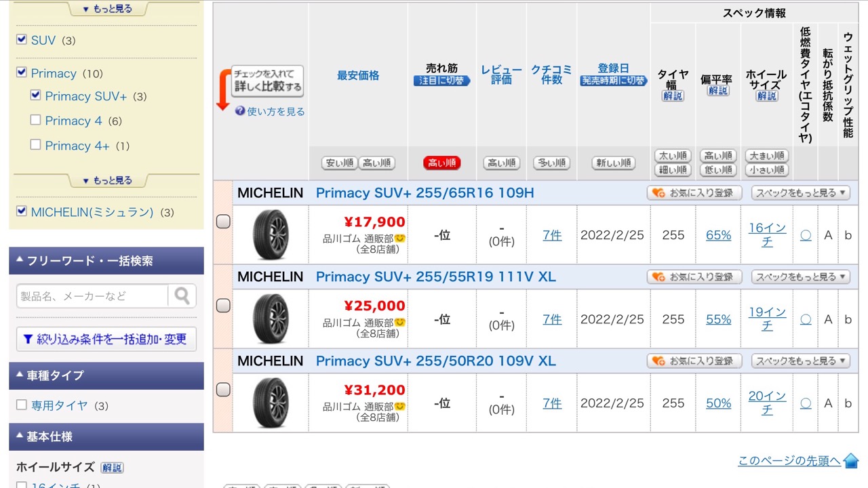This screenshot has height=488, width=868.
Task: Click the 255/55R19 tire thumbnail
Action: click(271, 319)
